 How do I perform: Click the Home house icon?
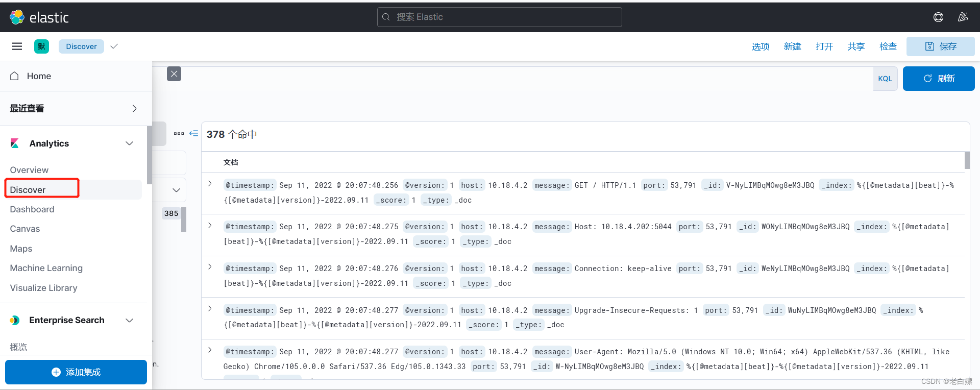click(x=15, y=76)
